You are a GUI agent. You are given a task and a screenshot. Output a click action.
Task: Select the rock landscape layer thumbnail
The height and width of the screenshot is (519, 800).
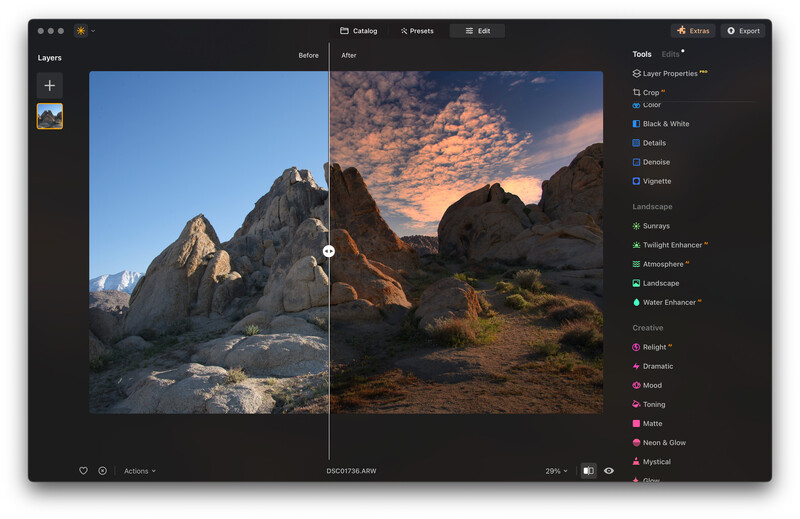[x=49, y=116]
